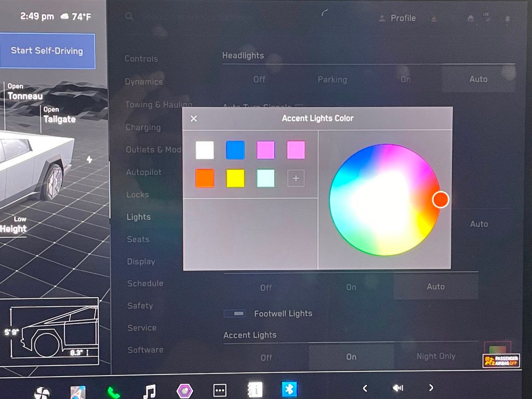
Task: Open the Charging menu
Action: pos(143,128)
